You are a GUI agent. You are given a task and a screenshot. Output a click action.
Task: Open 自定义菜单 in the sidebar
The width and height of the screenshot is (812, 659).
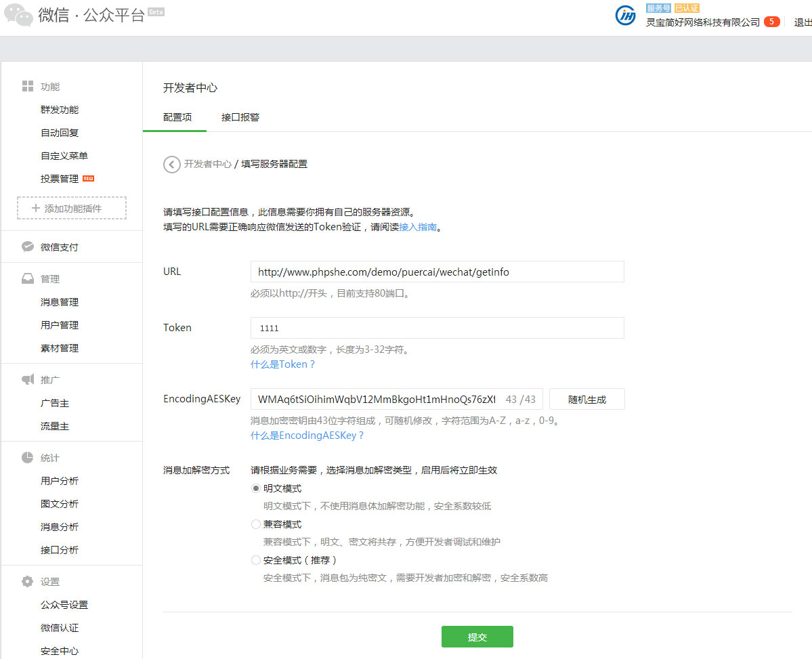(x=64, y=156)
